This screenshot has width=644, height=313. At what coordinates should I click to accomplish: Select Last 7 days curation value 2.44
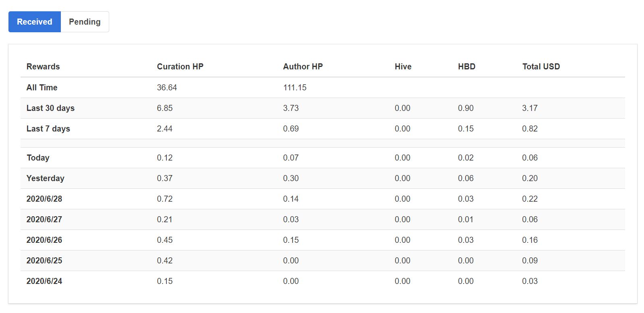165,129
